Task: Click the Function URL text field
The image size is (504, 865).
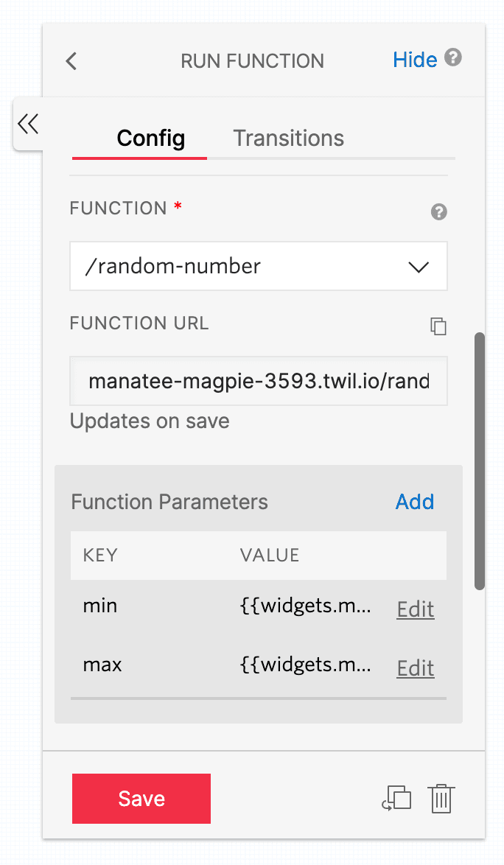Action: pyautogui.click(x=258, y=381)
